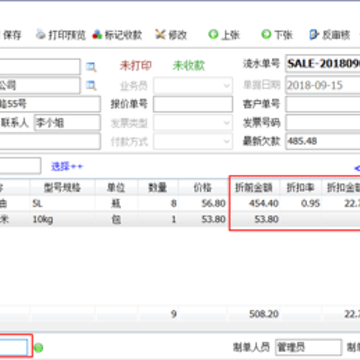Click the colored balls icon beside 标记收款
Viewport: 360px width, 360px height.
pos(97,35)
